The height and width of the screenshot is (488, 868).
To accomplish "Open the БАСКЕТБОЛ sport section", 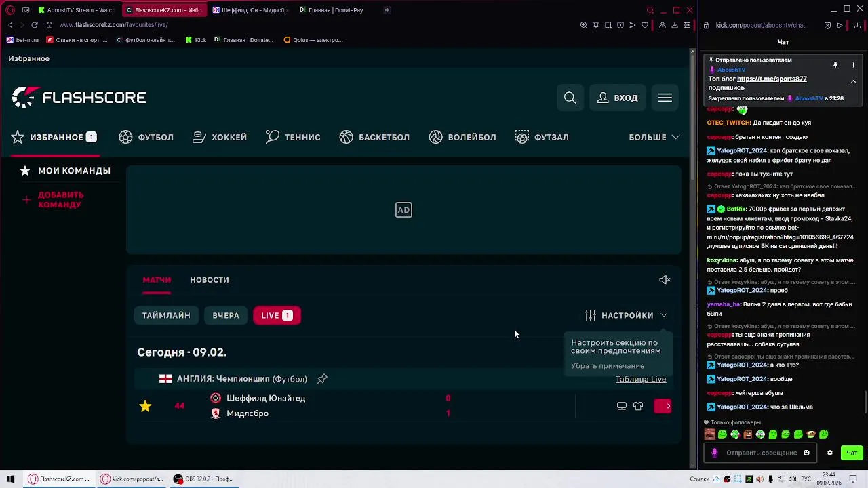I will pos(374,137).
